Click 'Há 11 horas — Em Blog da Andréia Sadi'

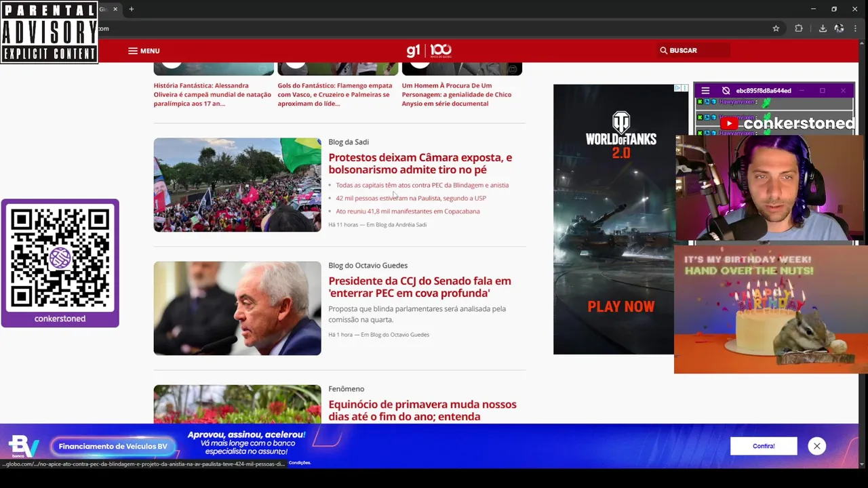[377, 224]
